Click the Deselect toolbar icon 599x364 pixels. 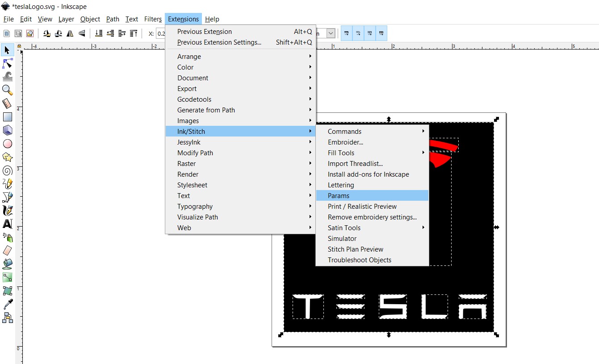coord(30,33)
